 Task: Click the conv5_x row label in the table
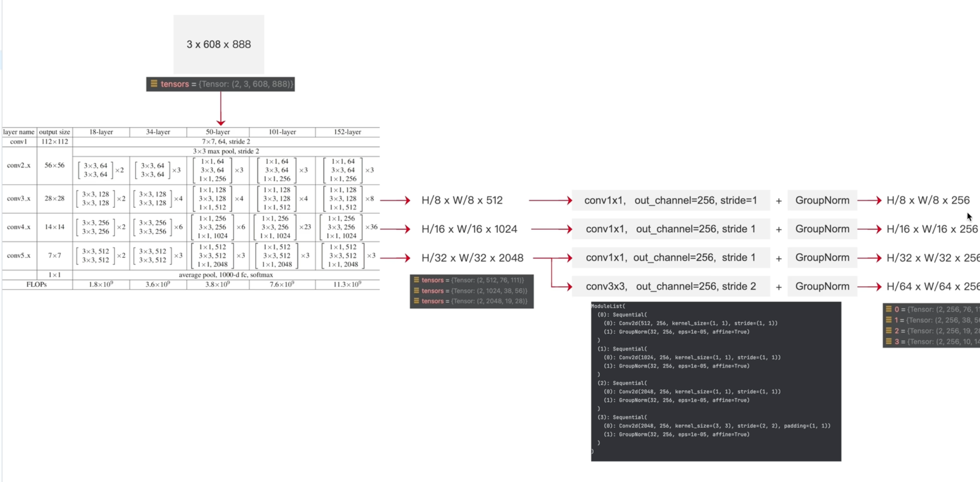(19, 256)
